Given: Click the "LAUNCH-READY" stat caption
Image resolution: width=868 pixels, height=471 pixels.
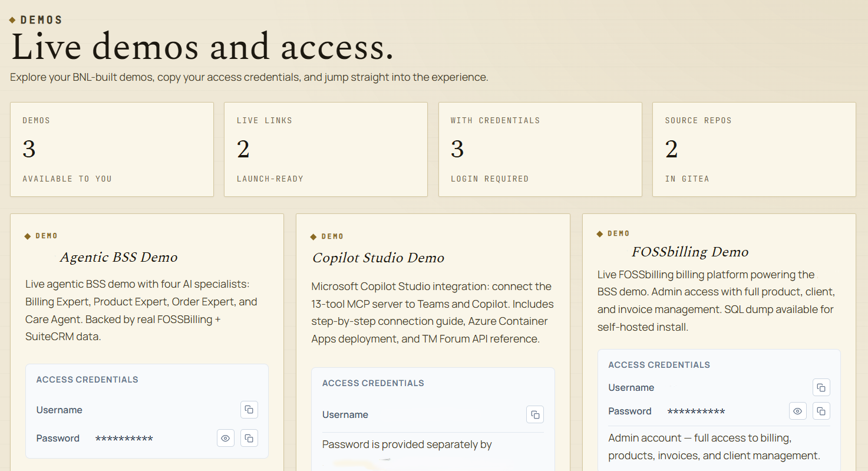Looking at the screenshot, I should point(270,179).
